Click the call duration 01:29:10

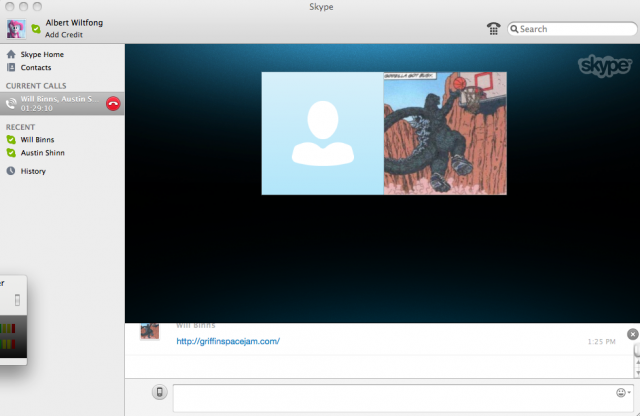[x=37, y=108]
